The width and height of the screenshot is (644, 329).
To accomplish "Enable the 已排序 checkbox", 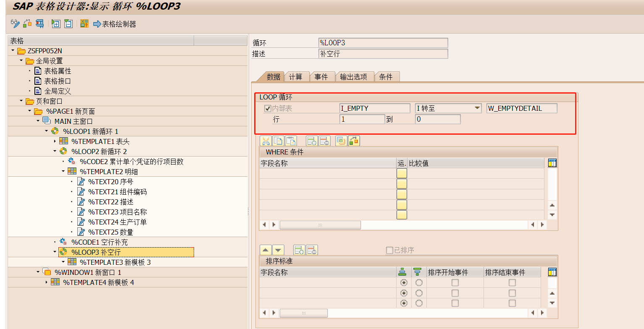I will point(390,250).
